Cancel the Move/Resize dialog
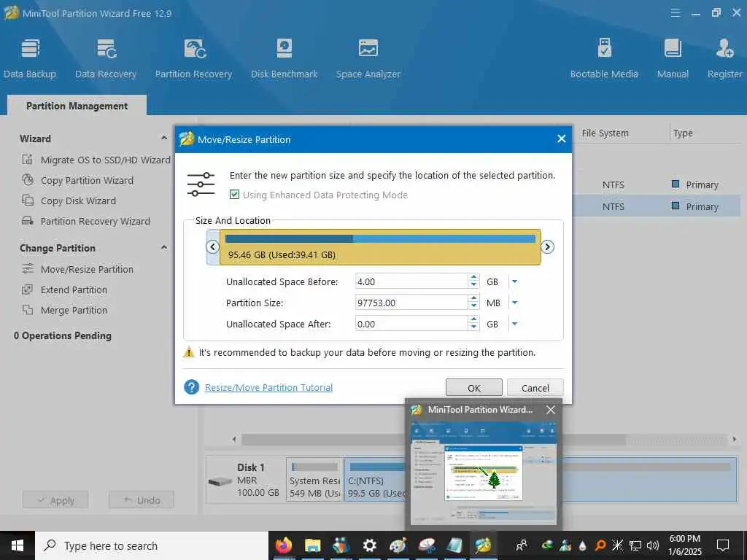747x560 pixels. point(535,388)
